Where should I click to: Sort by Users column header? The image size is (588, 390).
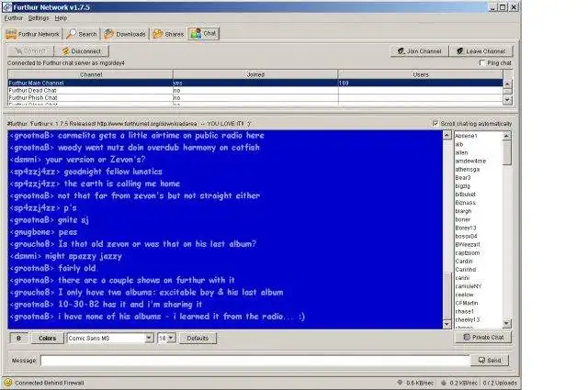421,74
